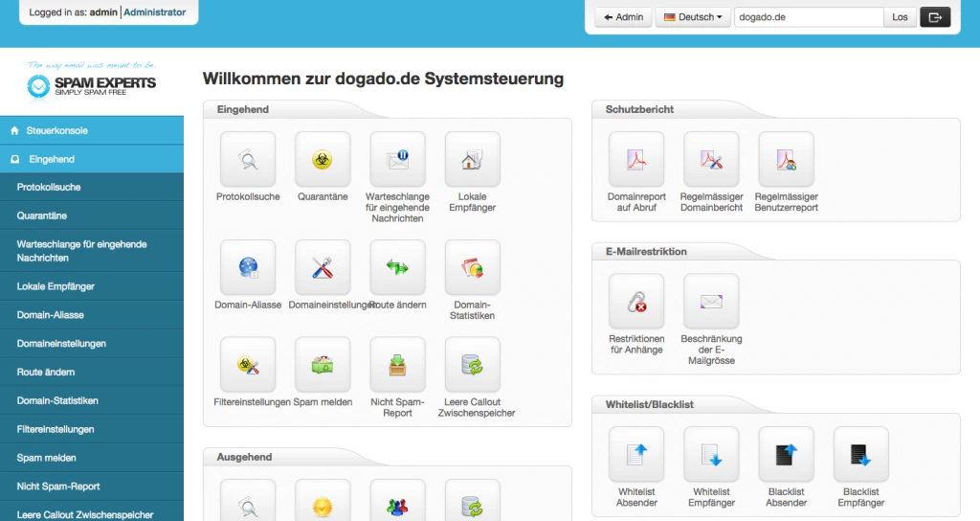Viewport: 980px width, 521px height.
Task: Open the Domain-Statistiken chart icon
Action: click(473, 268)
